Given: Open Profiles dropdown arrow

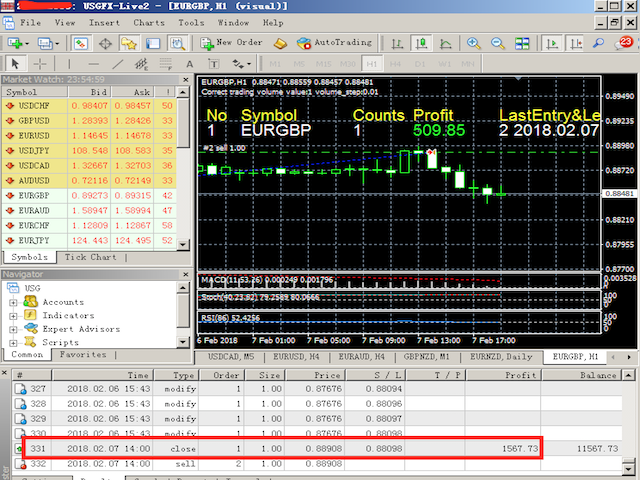Looking at the screenshot, I should point(57,44).
